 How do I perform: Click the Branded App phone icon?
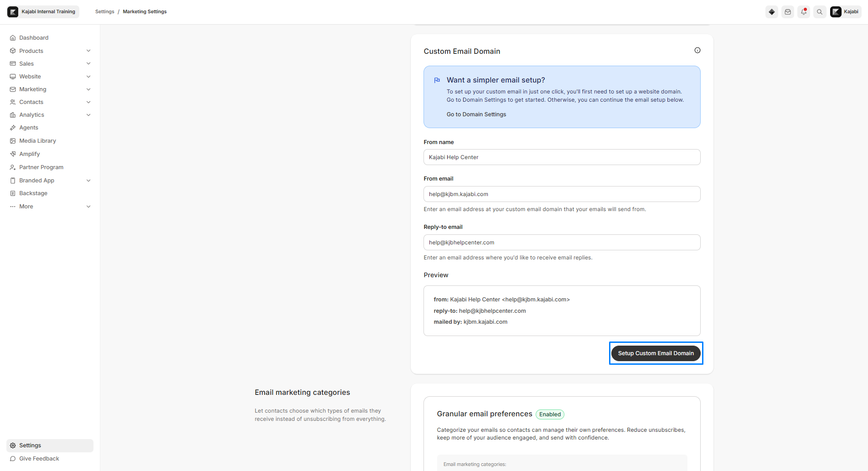tap(13, 181)
